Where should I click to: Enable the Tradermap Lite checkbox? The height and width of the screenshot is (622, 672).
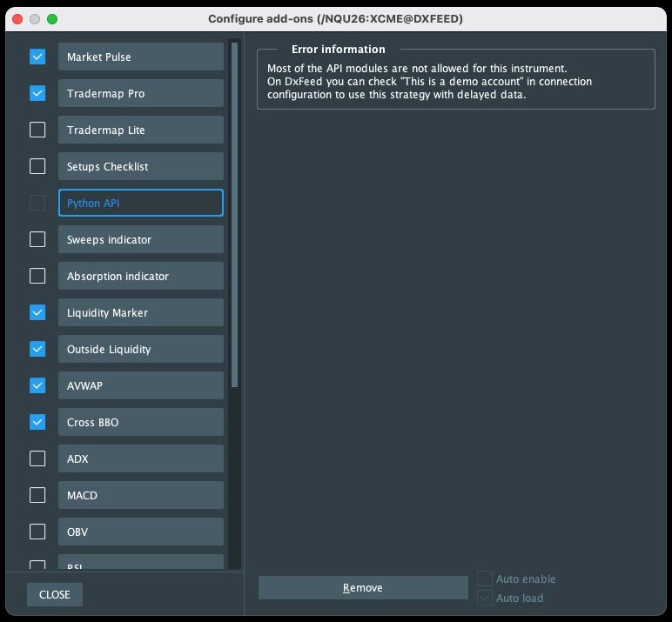pos(37,130)
